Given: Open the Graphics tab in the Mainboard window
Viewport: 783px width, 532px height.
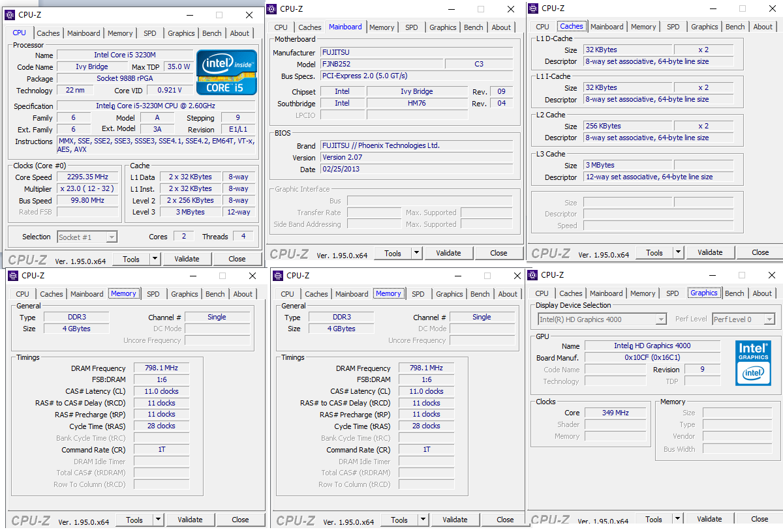Looking at the screenshot, I should pos(443,27).
